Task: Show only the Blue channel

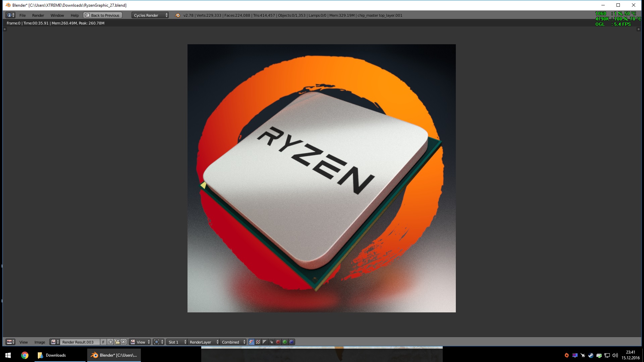Action: tap(291, 342)
